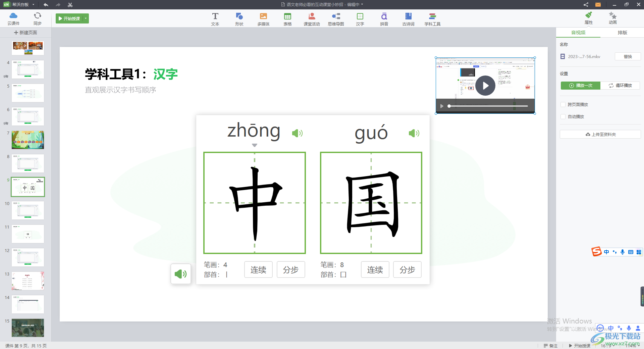Click the scissors screenshot icon
The width and height of the screenshot is (644, 349).
coord(70,5)
